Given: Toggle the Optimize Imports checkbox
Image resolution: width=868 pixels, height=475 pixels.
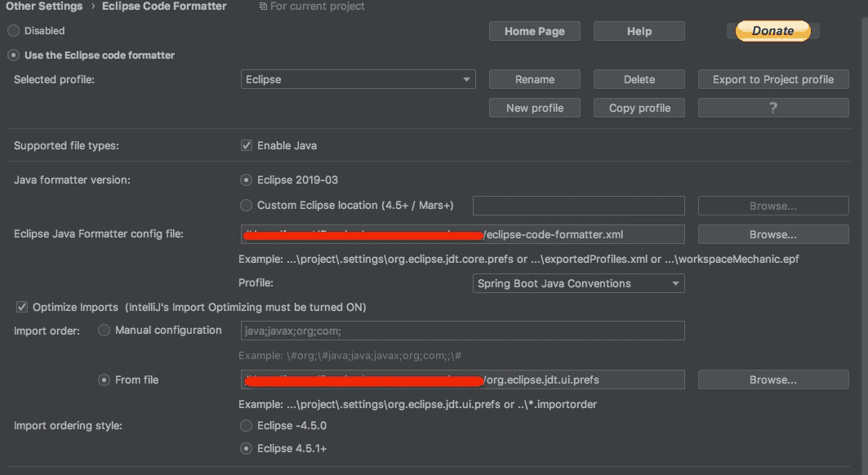Looking at the screenshot, I should 22,308.
